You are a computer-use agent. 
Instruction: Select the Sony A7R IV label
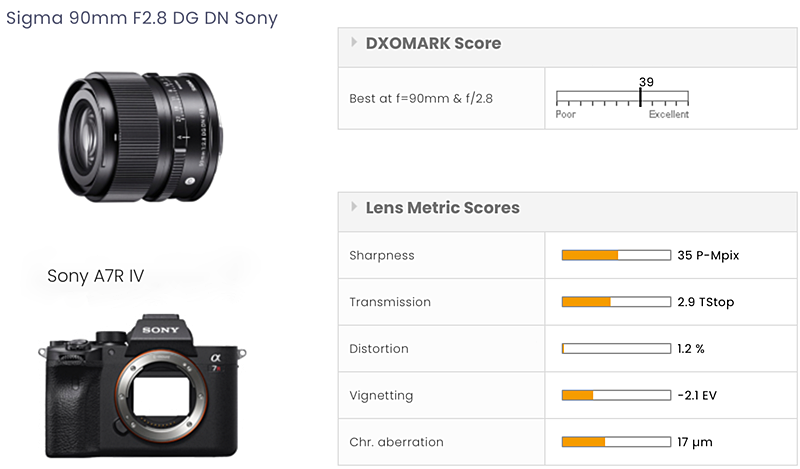[95, 275]
